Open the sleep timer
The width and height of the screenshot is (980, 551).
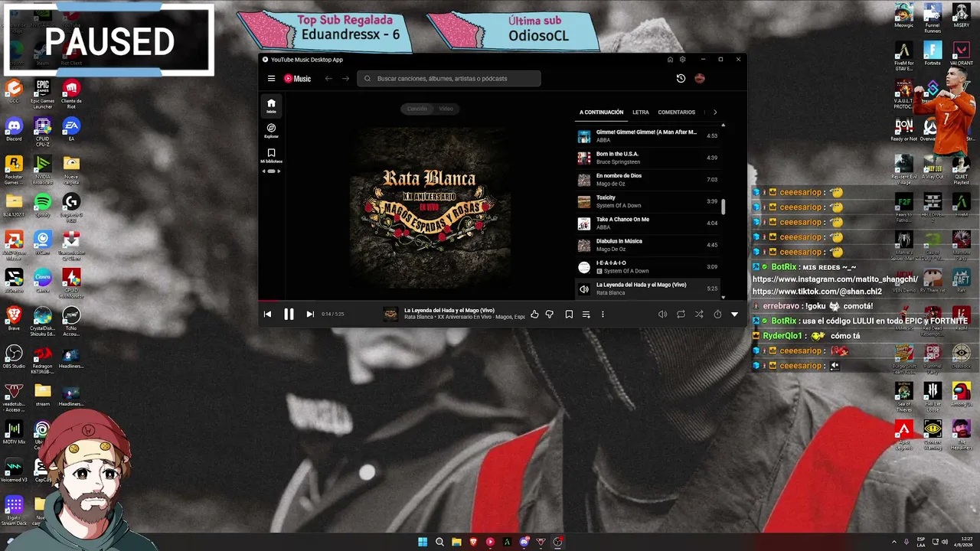tap(717, 314)
